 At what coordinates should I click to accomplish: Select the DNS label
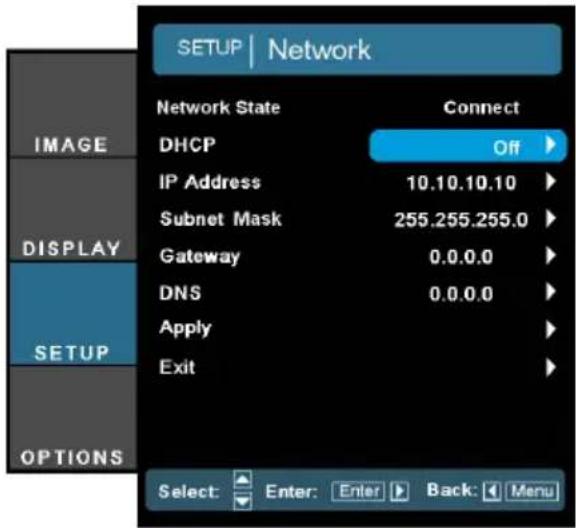[x=180, y=293]
